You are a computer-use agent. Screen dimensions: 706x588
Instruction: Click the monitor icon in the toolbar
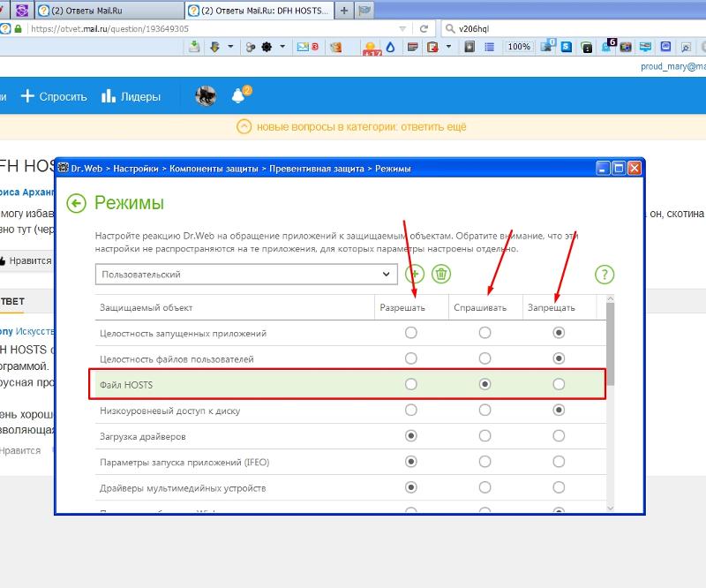pyautogui.click(x=645, y=47)
